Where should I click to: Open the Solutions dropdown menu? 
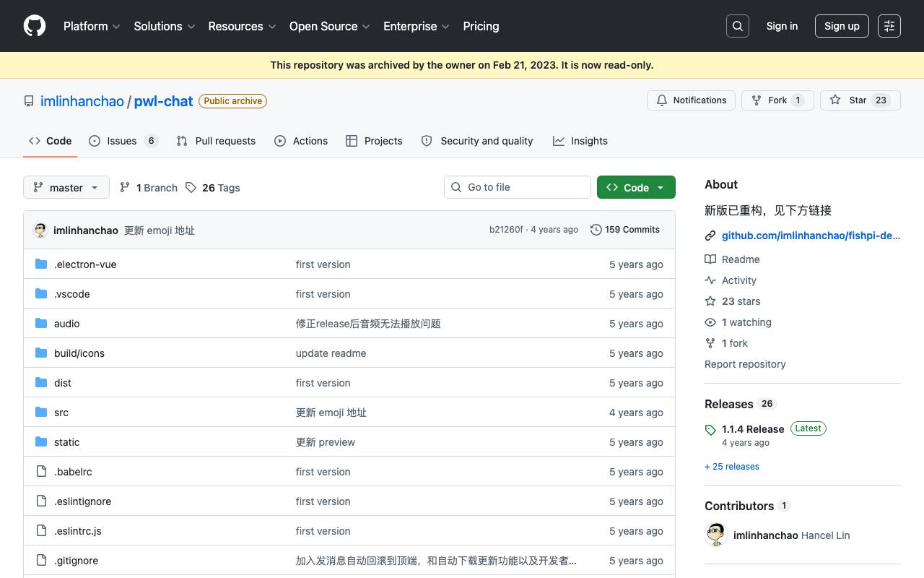[165, 26]
